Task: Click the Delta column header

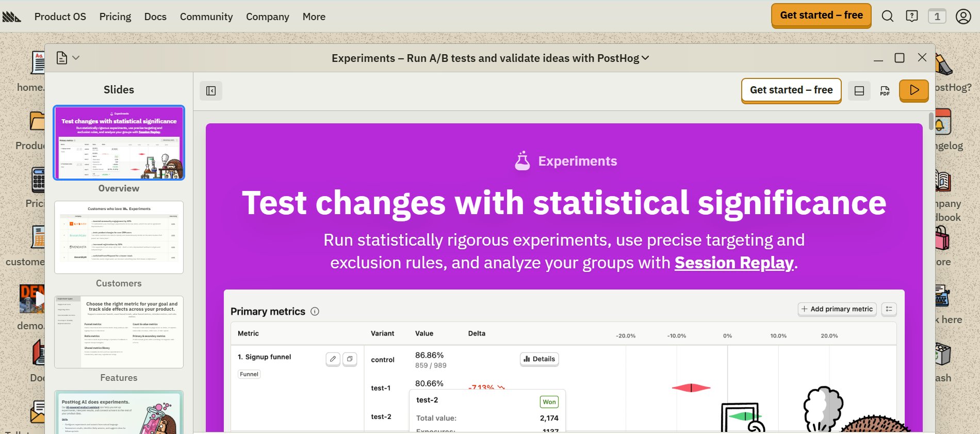Action: [477, 333]
